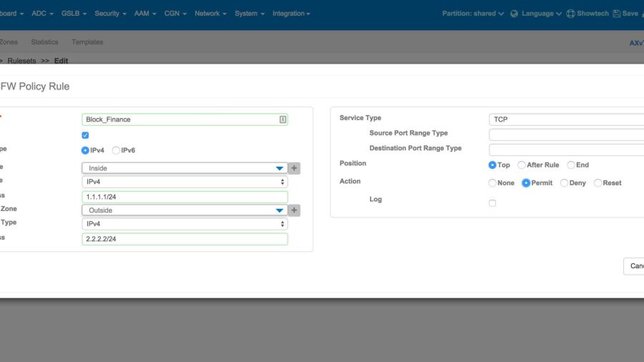Click the globe icon beside Language
This screenshot has height=362, width=644.
pyautogui.click(x=514, y=14)
